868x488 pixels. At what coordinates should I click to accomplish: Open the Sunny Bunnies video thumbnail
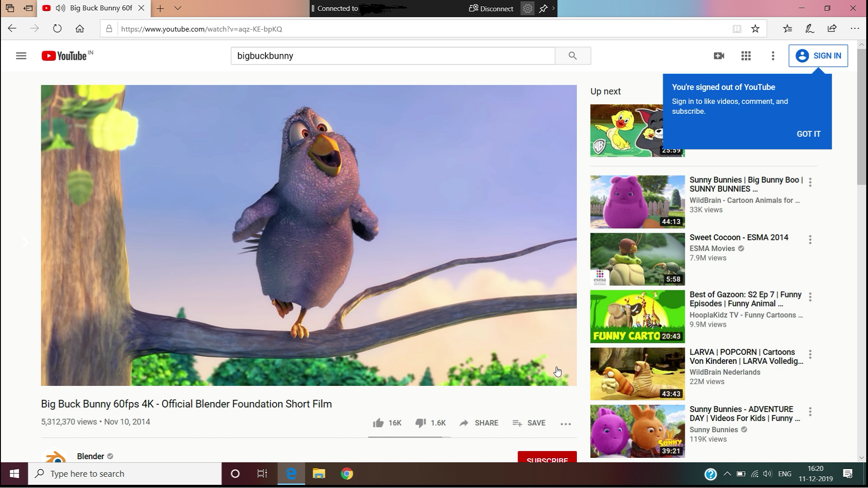click(637, 202)
